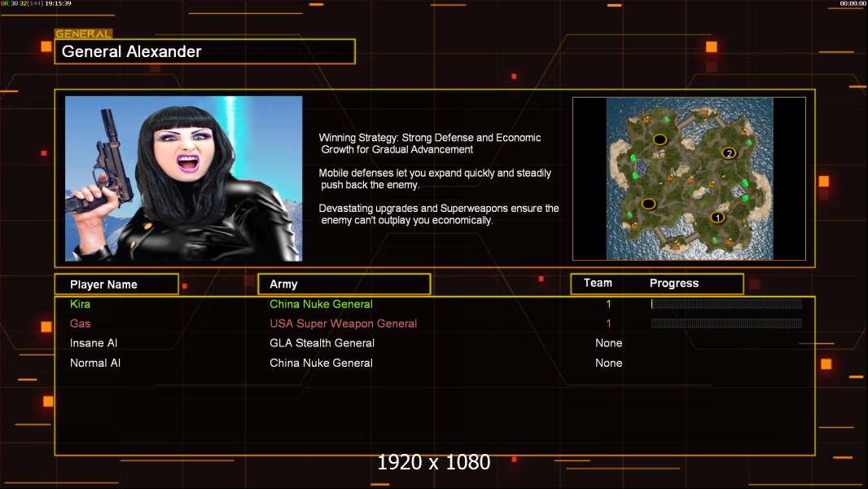Click the Winning Strategy description text
Viewport: 868px width, 489px height.
point(430,143)
